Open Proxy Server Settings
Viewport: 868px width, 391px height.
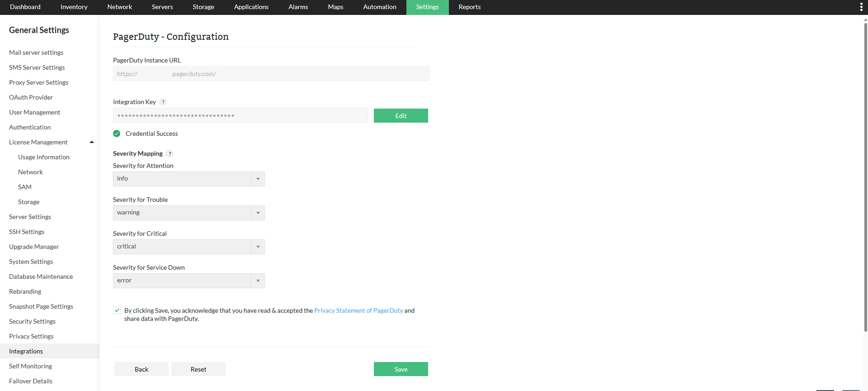pos(39,82)
